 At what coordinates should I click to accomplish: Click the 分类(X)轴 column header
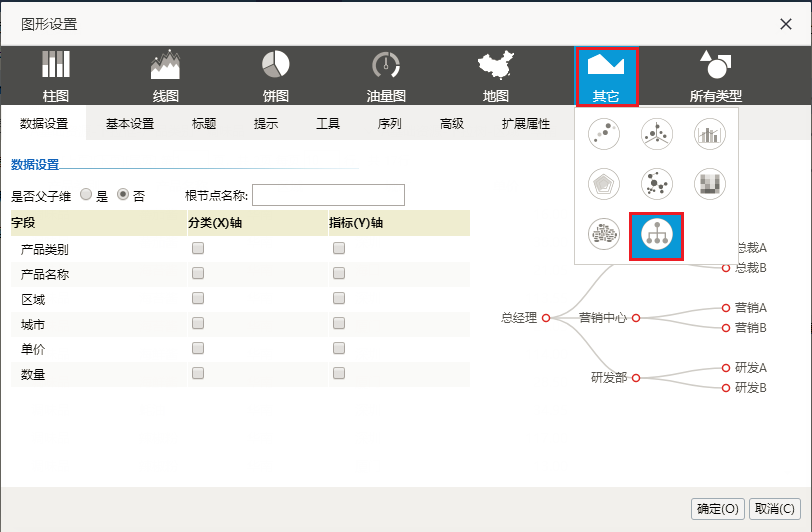coord(215,223)
